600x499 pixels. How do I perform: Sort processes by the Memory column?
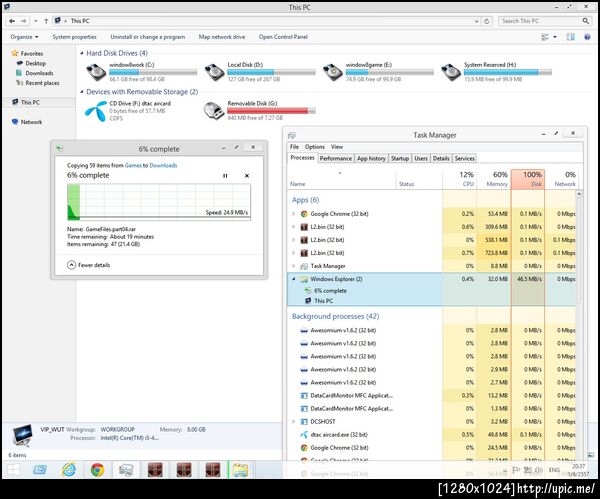pyautogui.click(x=494, y=179)
